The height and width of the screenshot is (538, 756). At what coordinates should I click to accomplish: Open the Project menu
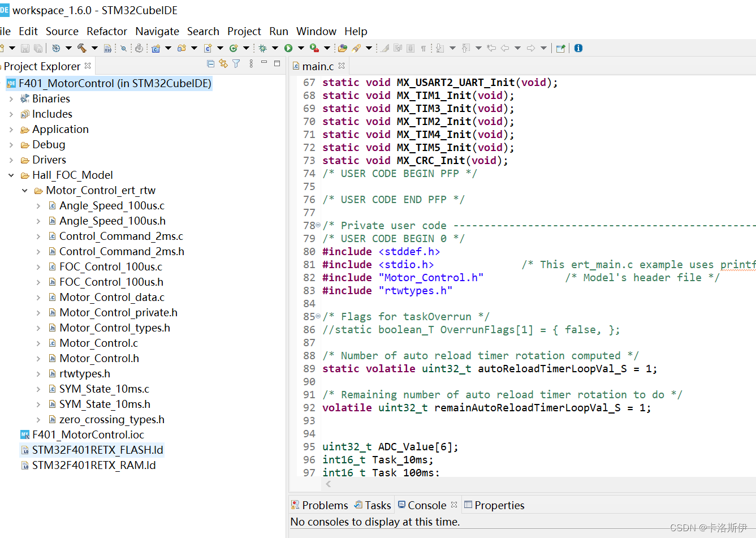(244, 31)
